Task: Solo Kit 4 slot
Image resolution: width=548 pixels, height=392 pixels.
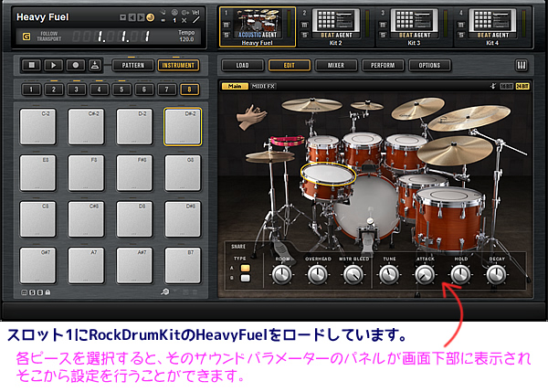Action: point(461,35)
